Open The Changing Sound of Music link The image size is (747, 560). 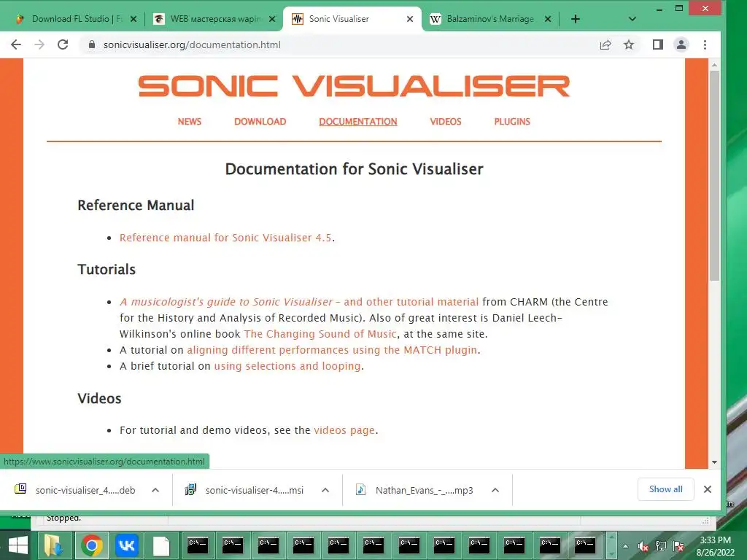(x=320, y=334)
